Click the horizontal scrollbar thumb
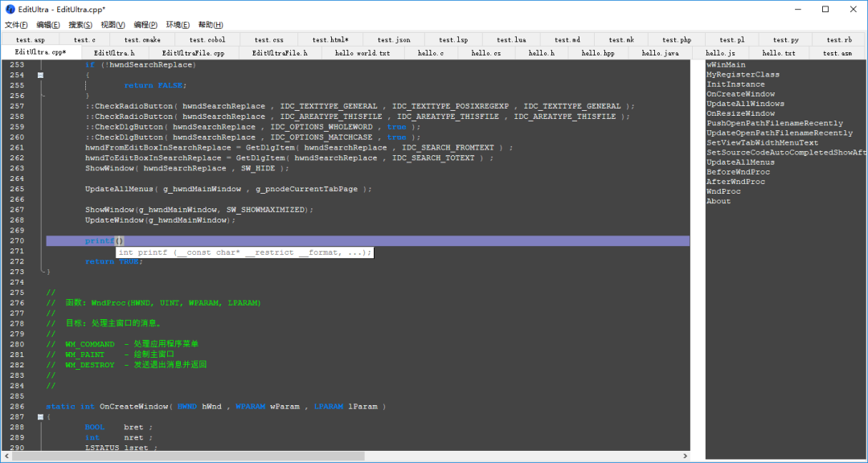The width and height of the screenshot is (868, 463). click(x=188, y=457)
